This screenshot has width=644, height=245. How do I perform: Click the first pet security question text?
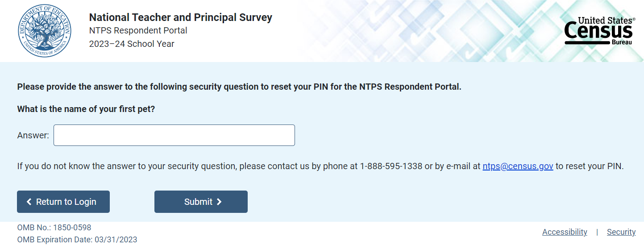(86, 109)
